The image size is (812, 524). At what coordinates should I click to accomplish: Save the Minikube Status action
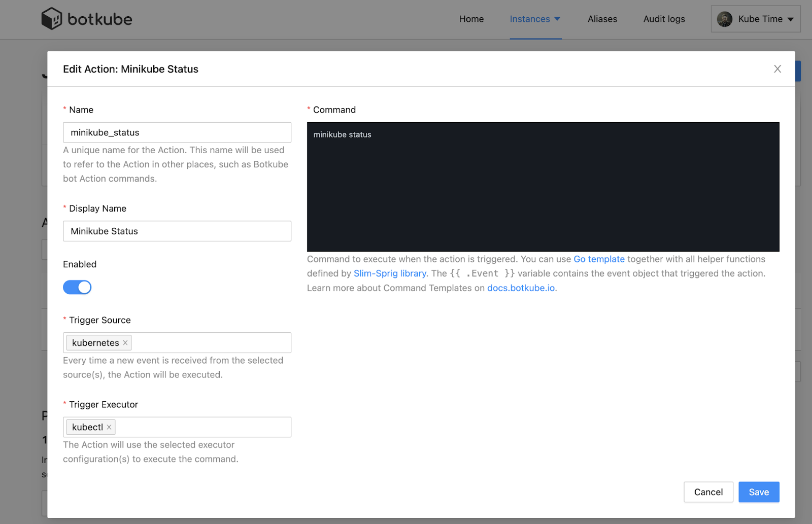758,492
